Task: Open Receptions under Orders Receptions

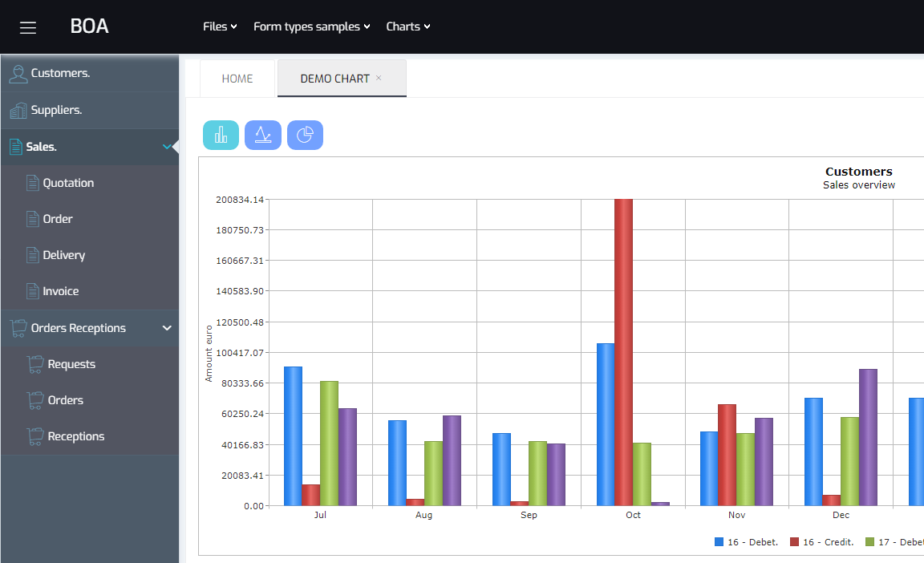Action: [90, 436]
